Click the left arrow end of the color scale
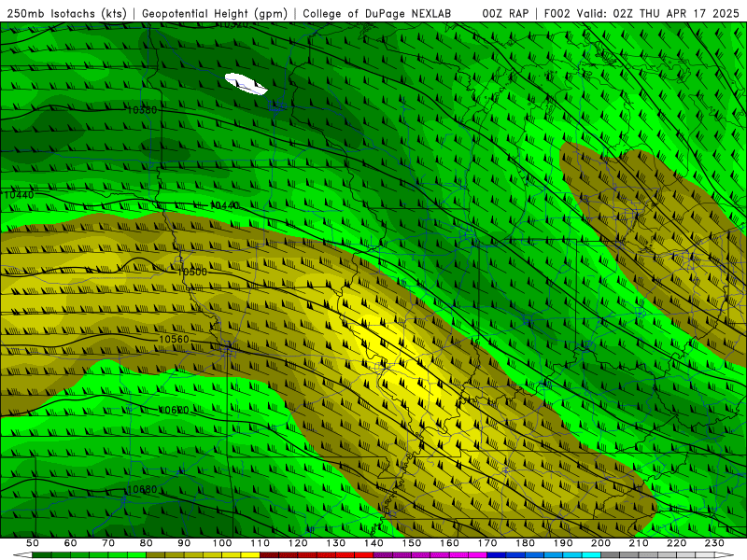 tap(21, 555)
